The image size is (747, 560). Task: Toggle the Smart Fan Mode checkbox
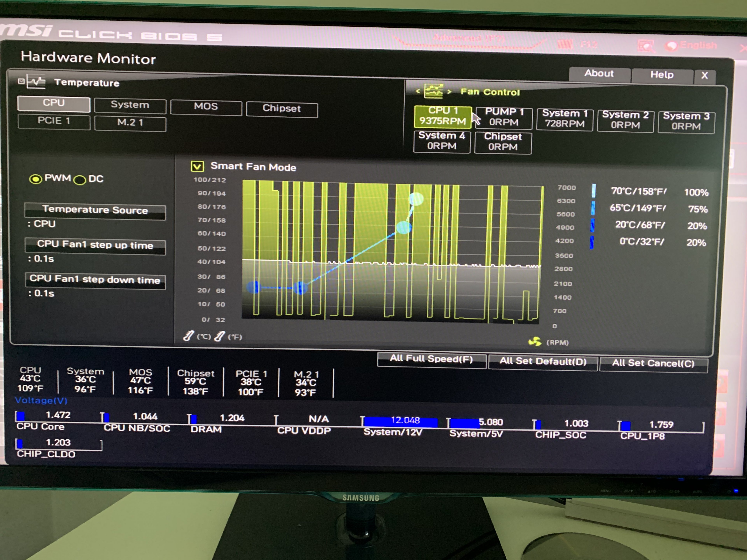(x=197, y=166)
